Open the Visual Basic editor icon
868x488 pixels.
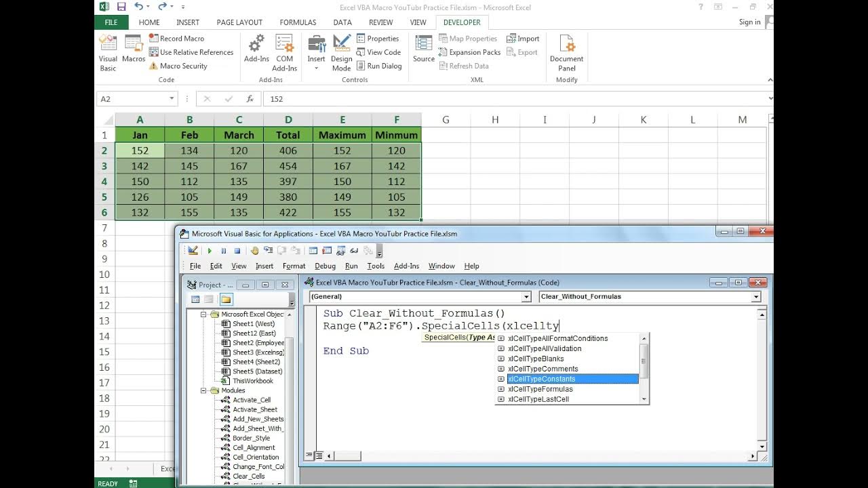pyautogui.click(x=108, y=52)
